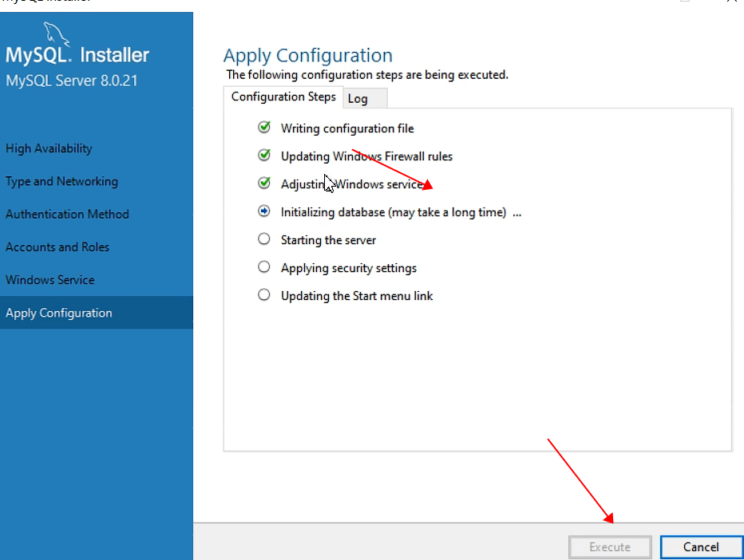Click the Cancel button
Screen dimensions: 744x560
click(x=702, y=547)
